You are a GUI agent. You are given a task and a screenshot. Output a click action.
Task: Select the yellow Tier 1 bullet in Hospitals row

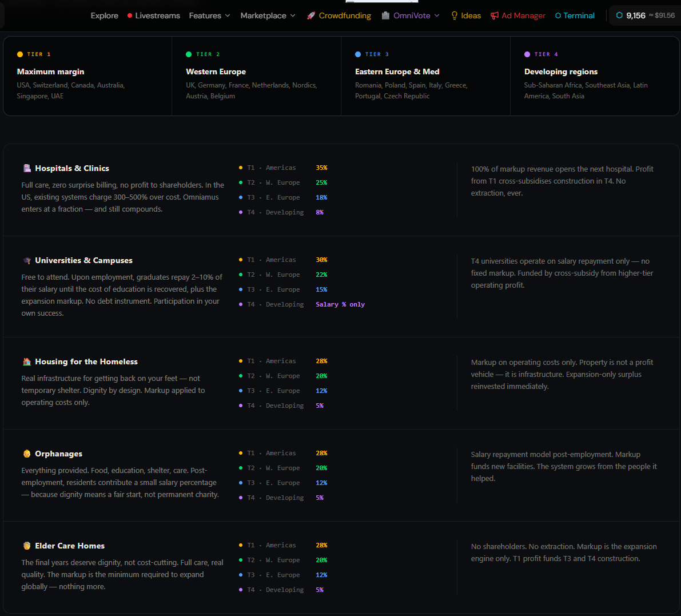pyautogui.click(x=241, y=168)
